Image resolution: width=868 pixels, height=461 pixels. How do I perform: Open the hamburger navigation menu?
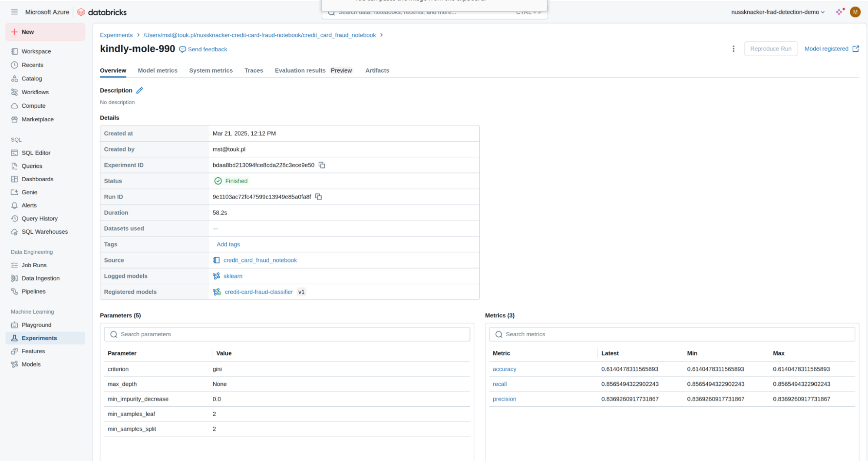coord(14,12)
